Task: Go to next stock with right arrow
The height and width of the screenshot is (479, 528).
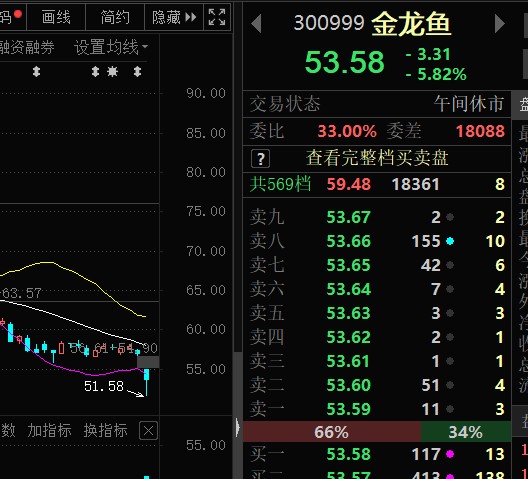Action: coord(500,24)
